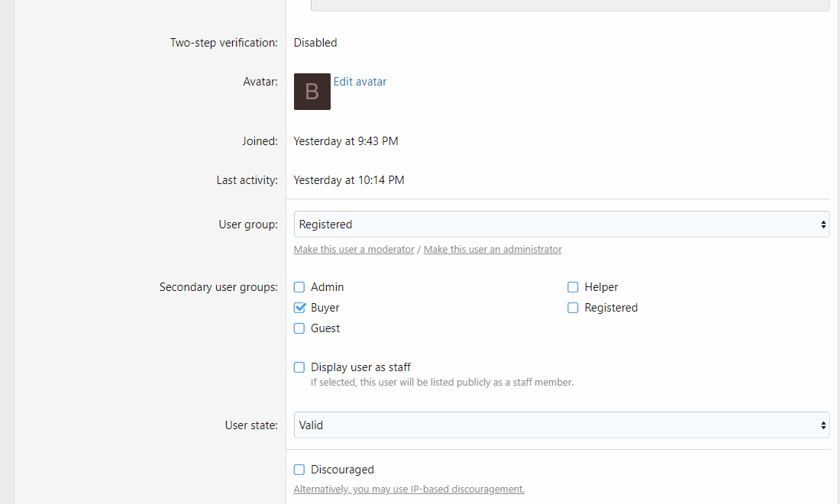Uncheck the Buyer secondary group
The width and height of the screenshot is (840, 504).
299,308
